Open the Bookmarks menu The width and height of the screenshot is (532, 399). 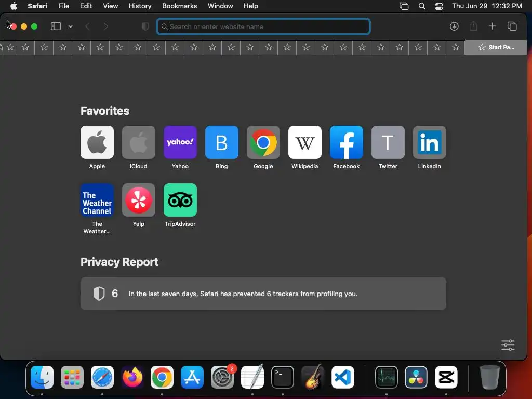point(179,6)
